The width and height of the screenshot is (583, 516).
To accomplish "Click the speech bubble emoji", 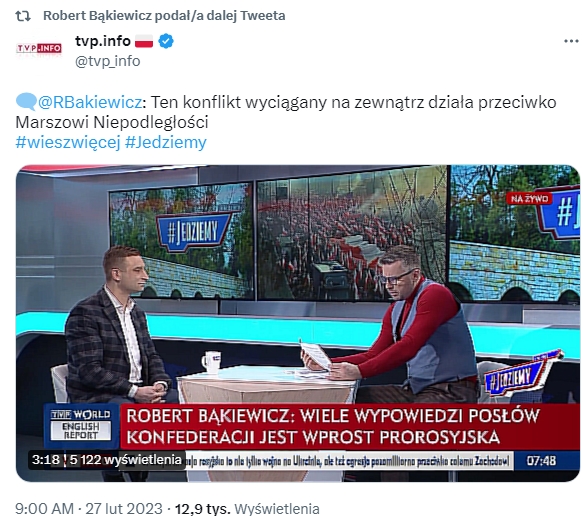I will click(x=26, y=102).
